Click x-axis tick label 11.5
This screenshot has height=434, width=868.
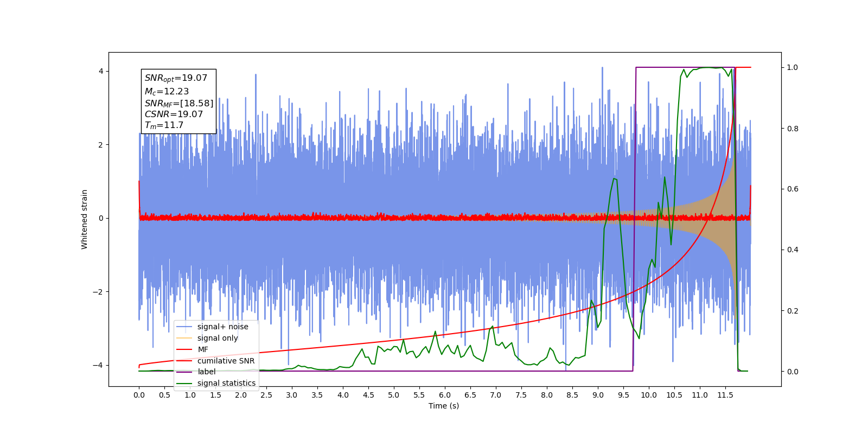pos(725,395)
